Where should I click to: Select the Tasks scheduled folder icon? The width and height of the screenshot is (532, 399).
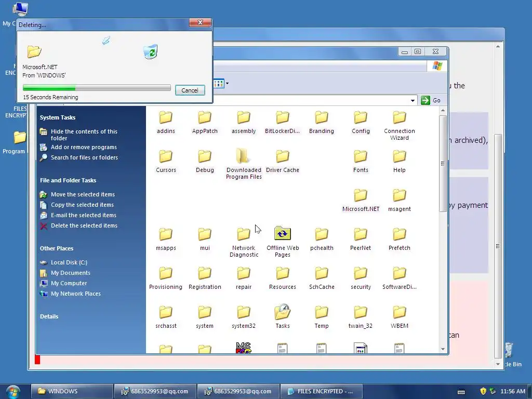point(282,312)
